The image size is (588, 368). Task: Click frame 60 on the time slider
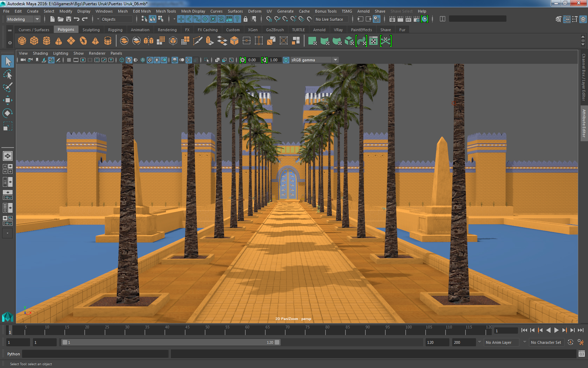pos(247,331)
